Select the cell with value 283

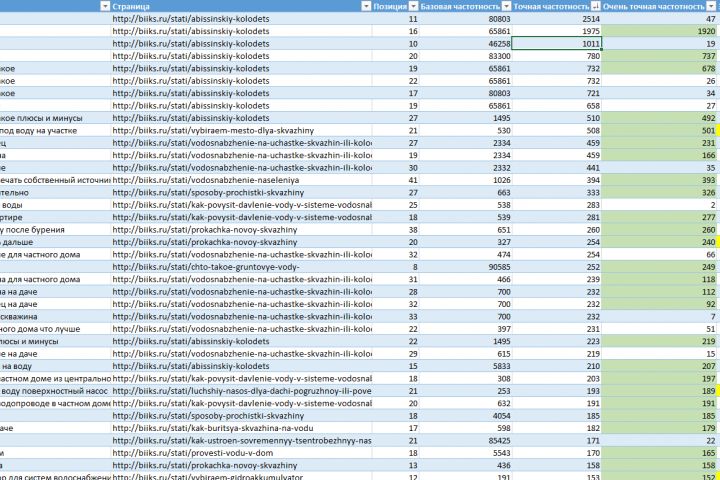pos(556,205)
